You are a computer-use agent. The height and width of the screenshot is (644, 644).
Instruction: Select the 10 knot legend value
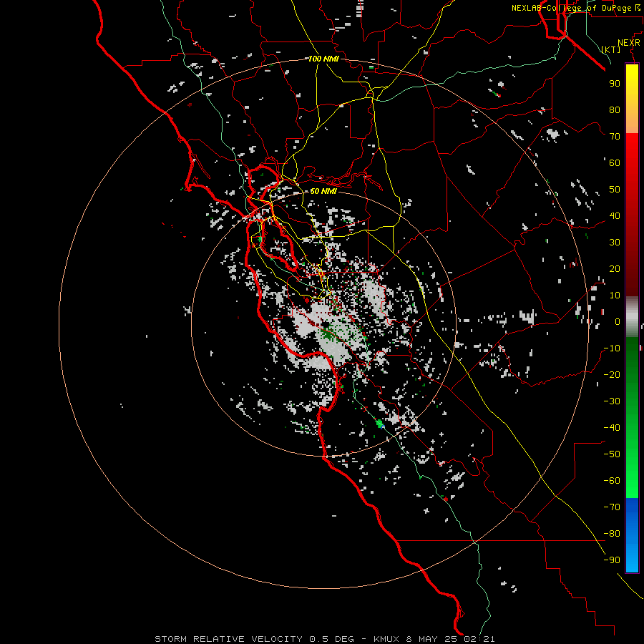tap(615, 296)
